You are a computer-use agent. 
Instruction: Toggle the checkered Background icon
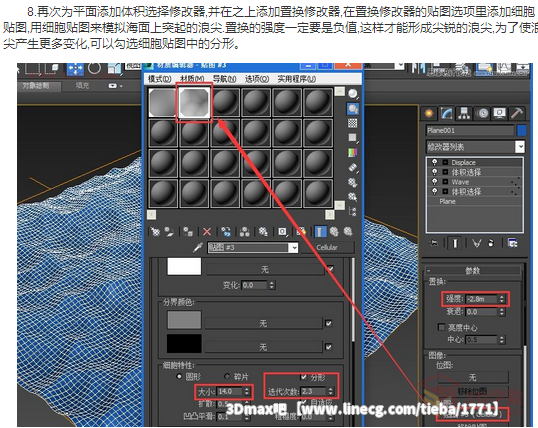pos(353,123)
